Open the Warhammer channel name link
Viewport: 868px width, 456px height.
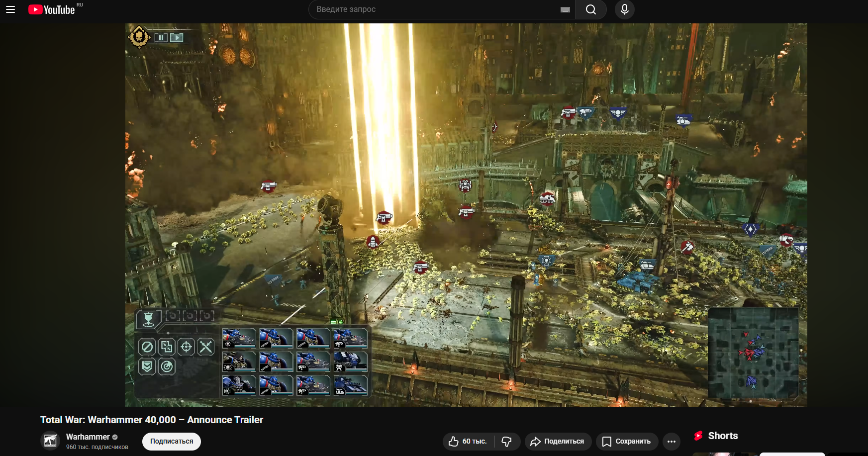pyautogui.click(x=88, y=437)
